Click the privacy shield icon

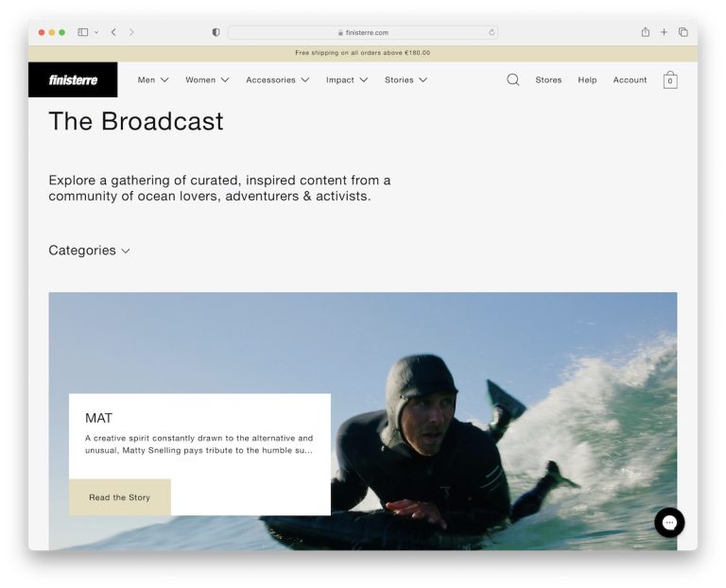(216, 32)
